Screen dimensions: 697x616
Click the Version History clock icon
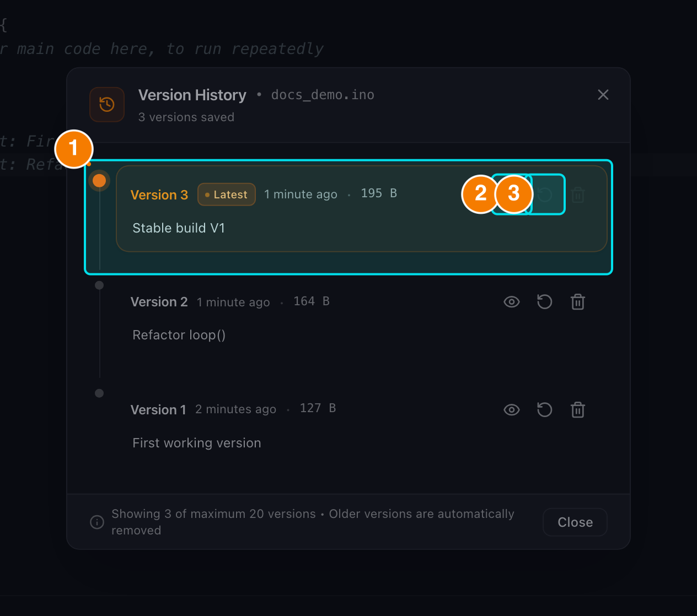click(x=107, y=104)
